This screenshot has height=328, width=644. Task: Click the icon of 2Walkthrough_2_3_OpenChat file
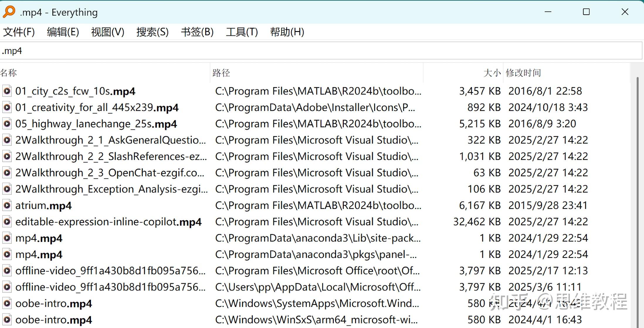[x=7, y=173]
